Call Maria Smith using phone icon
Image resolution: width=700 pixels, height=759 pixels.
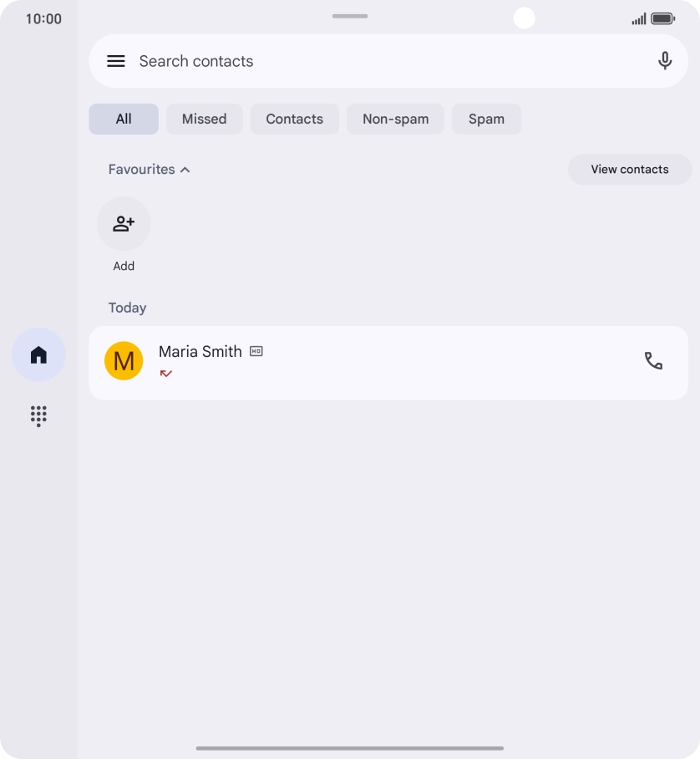pyautogui.click(x=653, y=361)
